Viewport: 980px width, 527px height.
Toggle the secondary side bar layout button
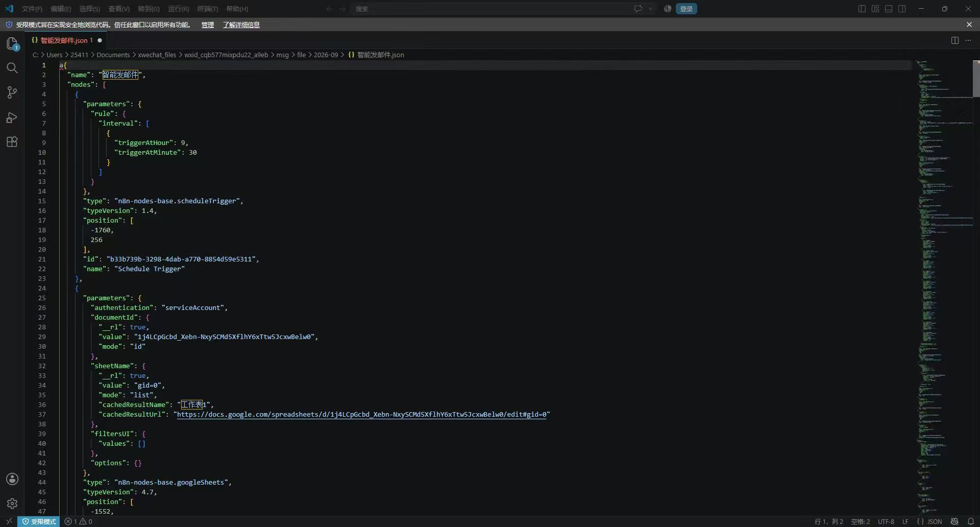902,9
